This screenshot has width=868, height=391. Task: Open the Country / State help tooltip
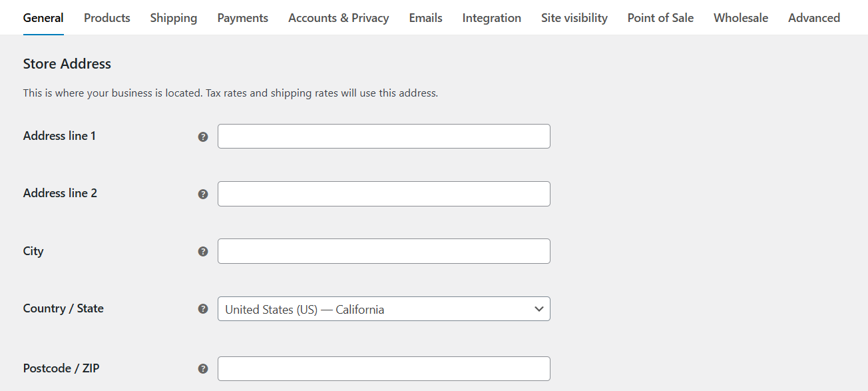202,308
